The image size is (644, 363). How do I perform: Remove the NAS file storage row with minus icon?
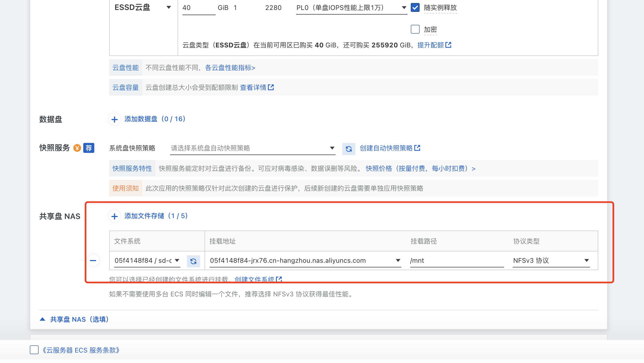[93, 260]
